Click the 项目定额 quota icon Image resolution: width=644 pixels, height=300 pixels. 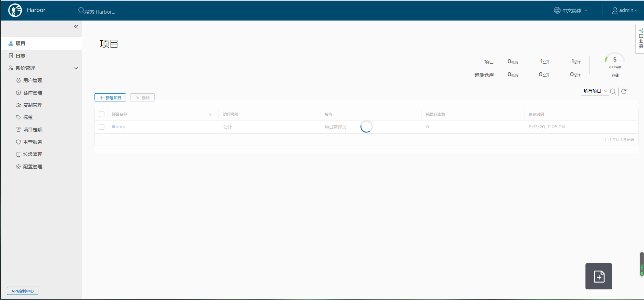[18, 130]
